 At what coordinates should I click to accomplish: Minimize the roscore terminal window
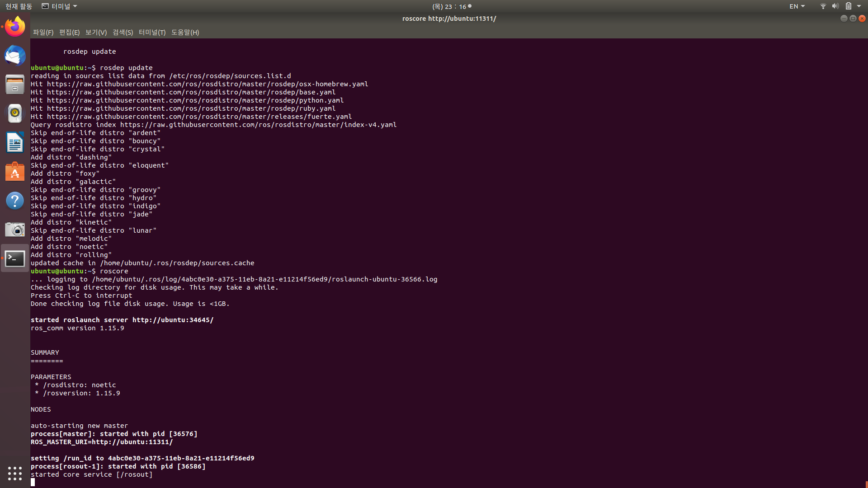844,19
